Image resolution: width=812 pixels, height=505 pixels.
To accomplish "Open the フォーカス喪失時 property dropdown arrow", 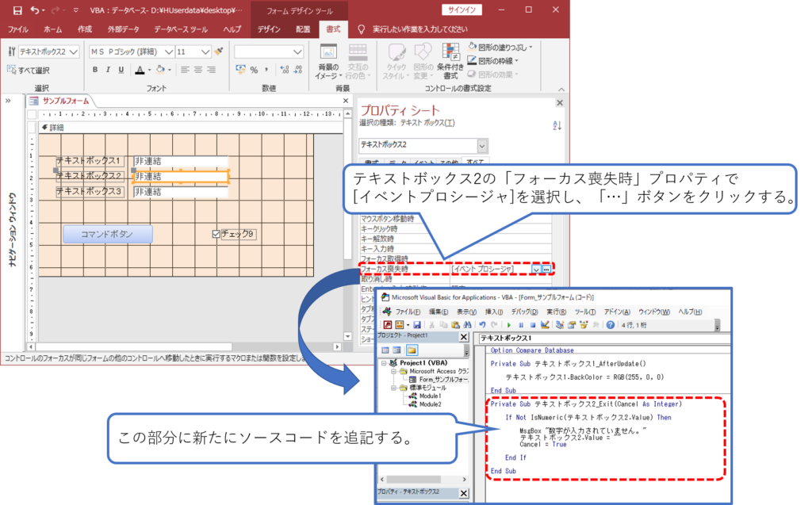I will [537, 270].
